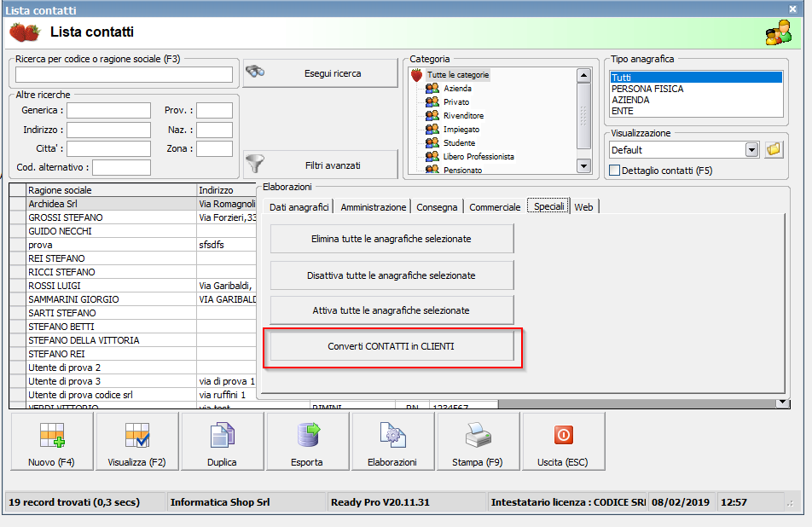Click the Stampa (F9) printer icon
The height and width of the screenshot is (527, 812).
478,435
